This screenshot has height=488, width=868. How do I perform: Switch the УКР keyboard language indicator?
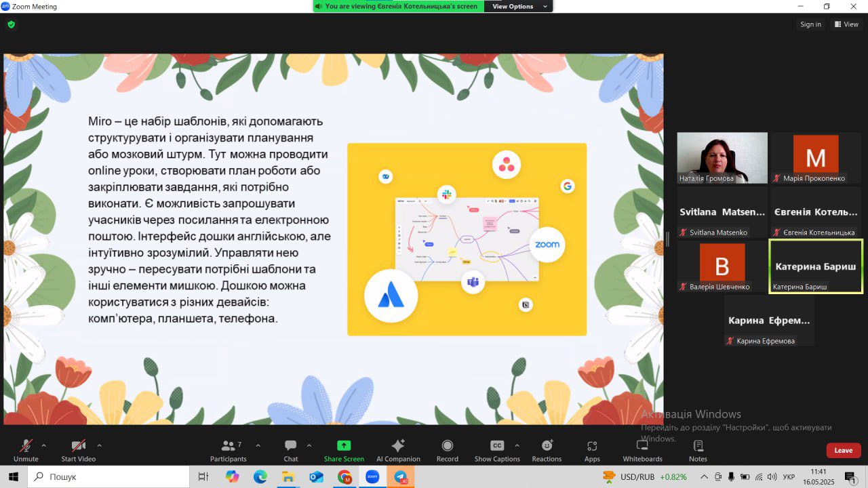(x=789, y=476)
